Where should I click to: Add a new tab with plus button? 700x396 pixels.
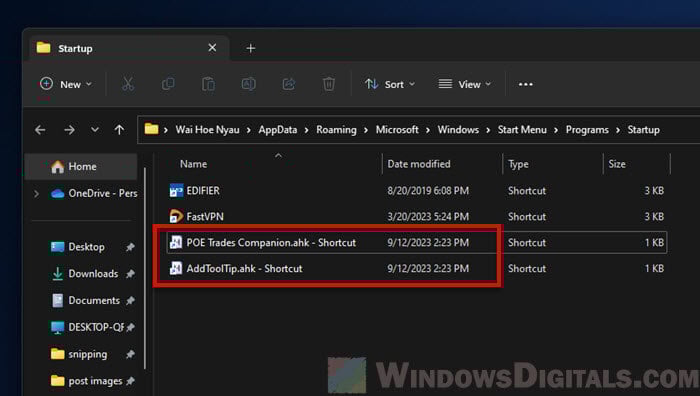coord(250,48)
